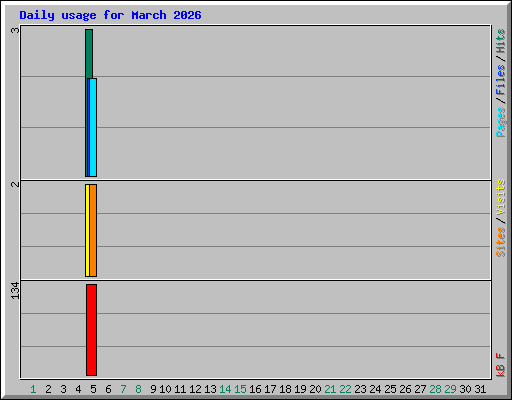Click day label '22' on the x-axis

click(345, 389)
